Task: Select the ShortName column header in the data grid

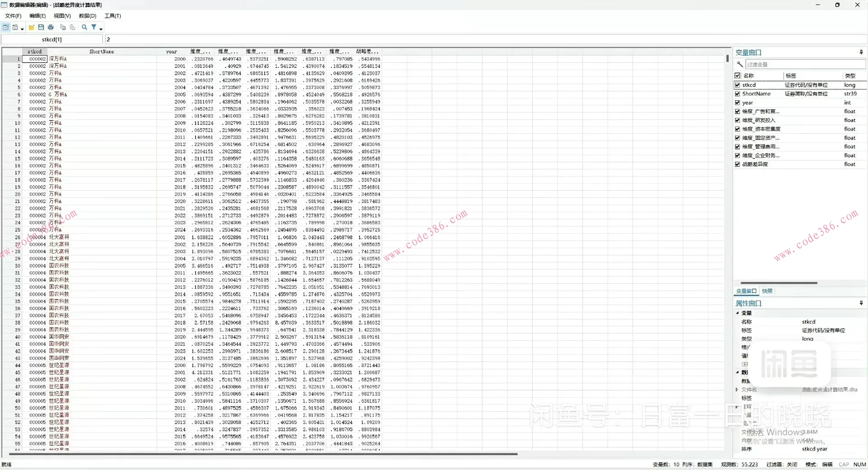Action: [102, 52]
